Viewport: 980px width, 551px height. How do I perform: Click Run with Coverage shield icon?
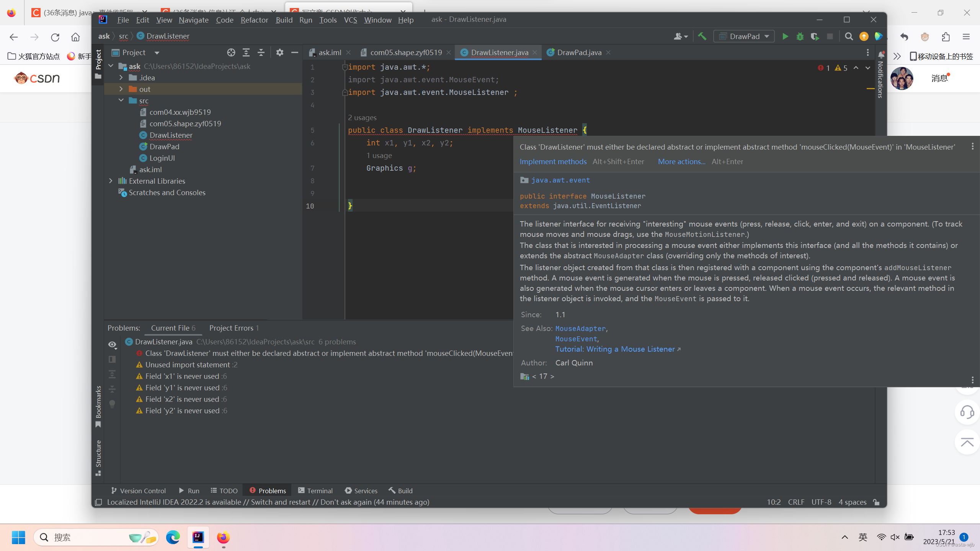tap(814, 36)
